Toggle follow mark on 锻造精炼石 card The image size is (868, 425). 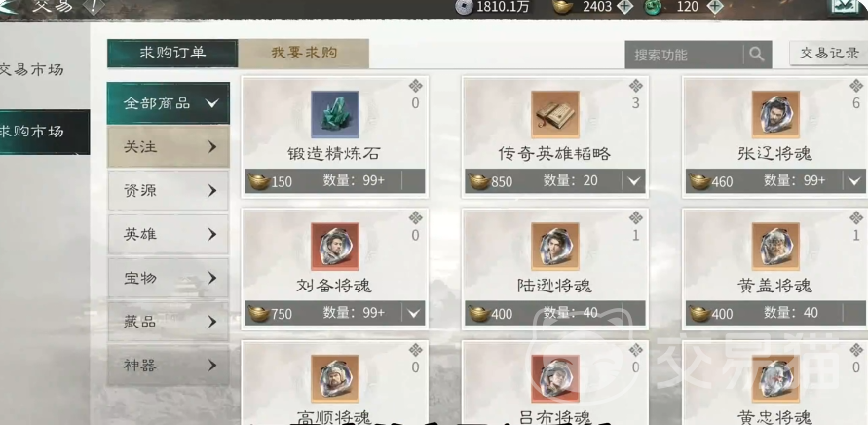click(x=415, y=86)
